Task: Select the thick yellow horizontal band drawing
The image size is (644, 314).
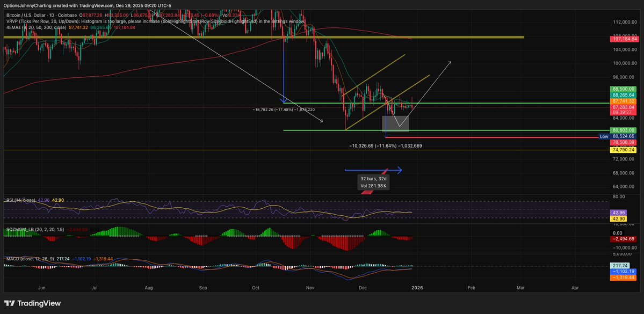Action: [264, 38]
